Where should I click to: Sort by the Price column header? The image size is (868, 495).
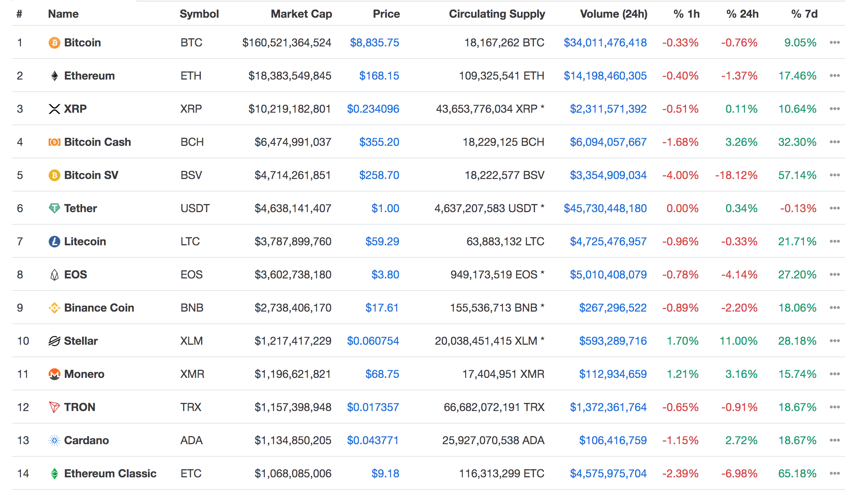click(386, 14)
